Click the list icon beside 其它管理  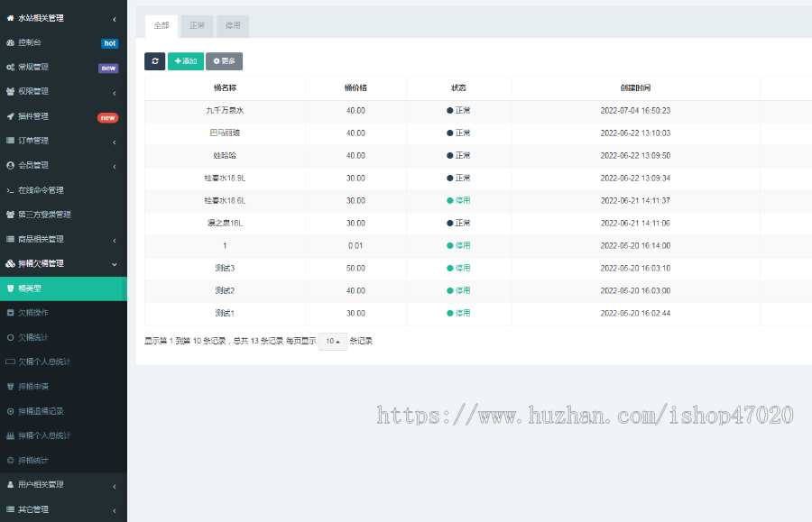pos(10,509)
